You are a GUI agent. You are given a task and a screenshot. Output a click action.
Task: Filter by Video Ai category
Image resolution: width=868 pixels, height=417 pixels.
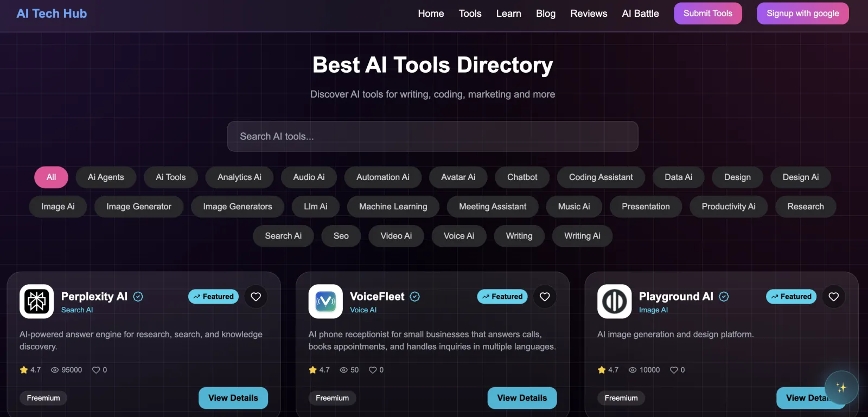pos(396,236)
